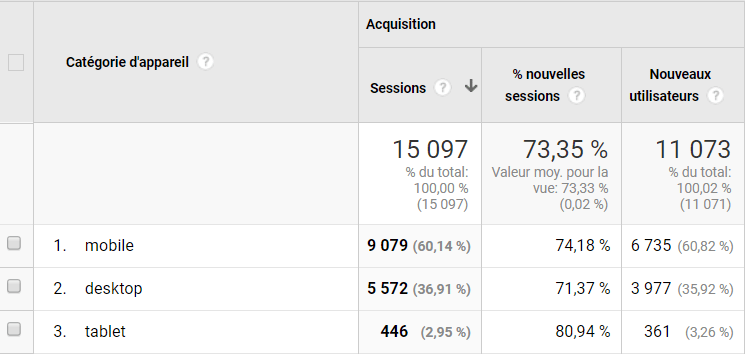Image resolution: width=745 pixels, height=361 pixels.
Task: Open the tablet device category link
Action: [x=105, y=331]
